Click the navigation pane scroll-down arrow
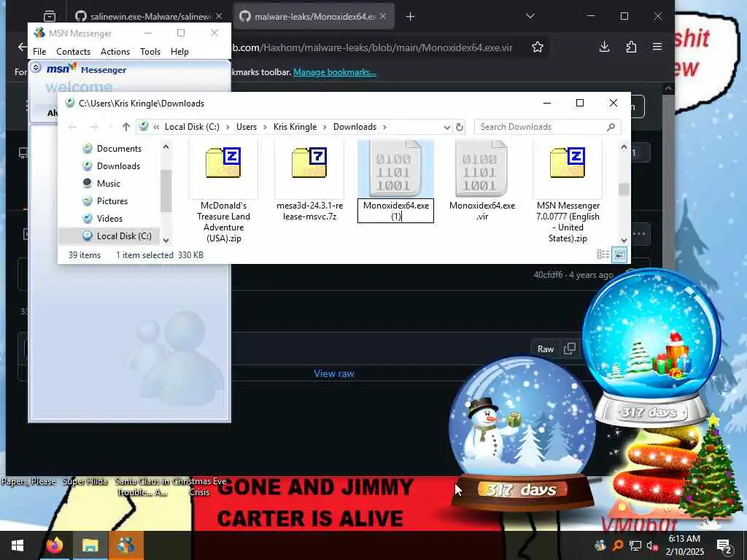 pos(166,241)
